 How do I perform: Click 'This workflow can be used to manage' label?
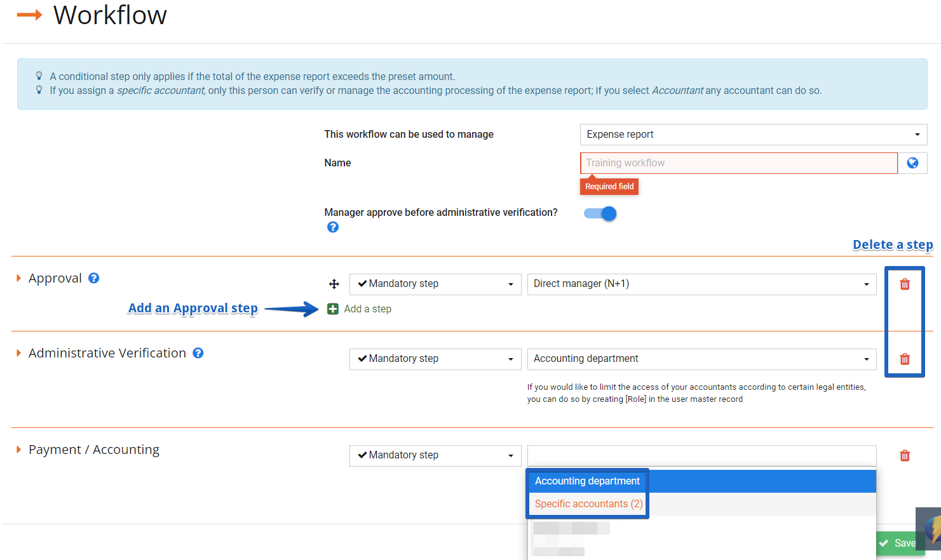point(409,135)
